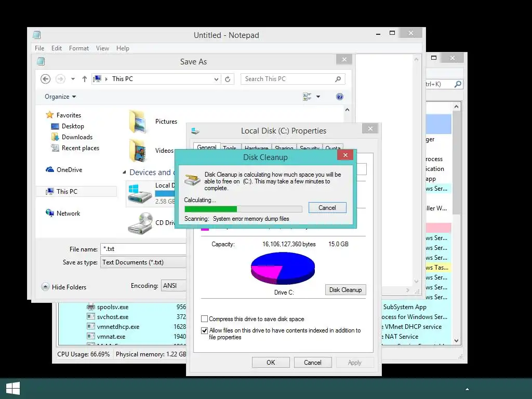This screenshot has width=532, height=399.
Task: Select Downloads in the navigation pane
Action: (x=77, y=137)
